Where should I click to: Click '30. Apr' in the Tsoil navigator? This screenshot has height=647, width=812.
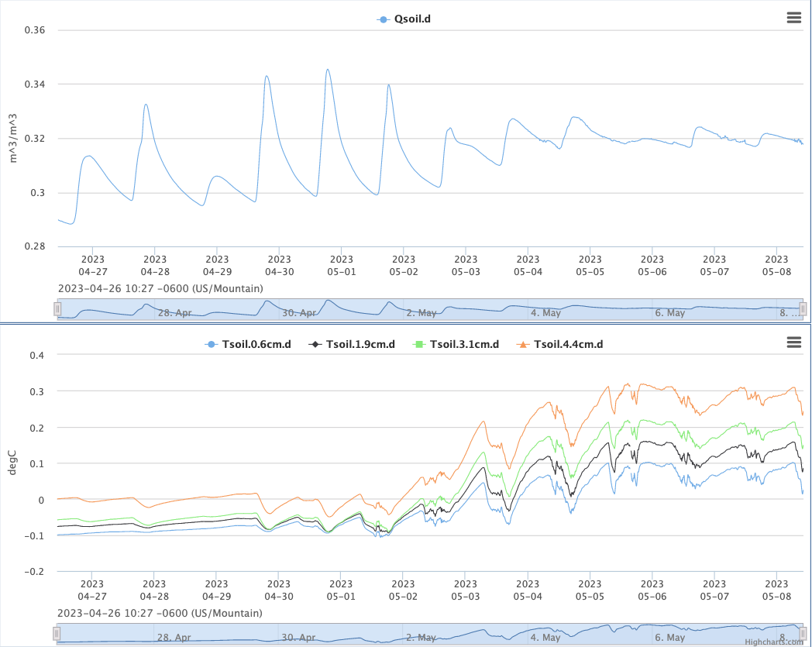[x=298, y=638]
